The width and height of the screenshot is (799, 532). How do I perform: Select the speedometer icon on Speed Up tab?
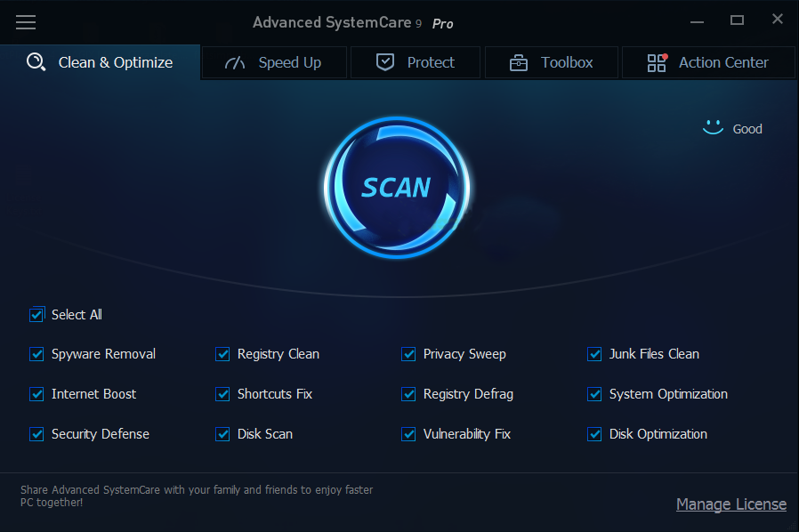click(x=235, y=62)
